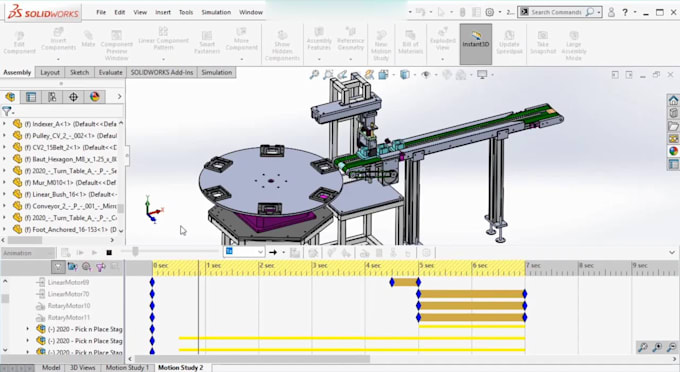
Task: Expand more manager tabs with right chevron
Action: [x=119, y=97]
